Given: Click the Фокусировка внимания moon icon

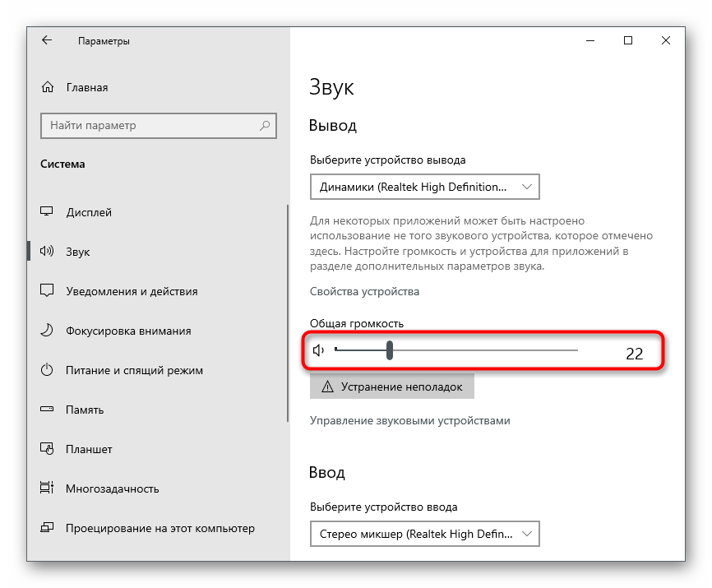Looking at the screenshot, I should click(x=48, y=331).
